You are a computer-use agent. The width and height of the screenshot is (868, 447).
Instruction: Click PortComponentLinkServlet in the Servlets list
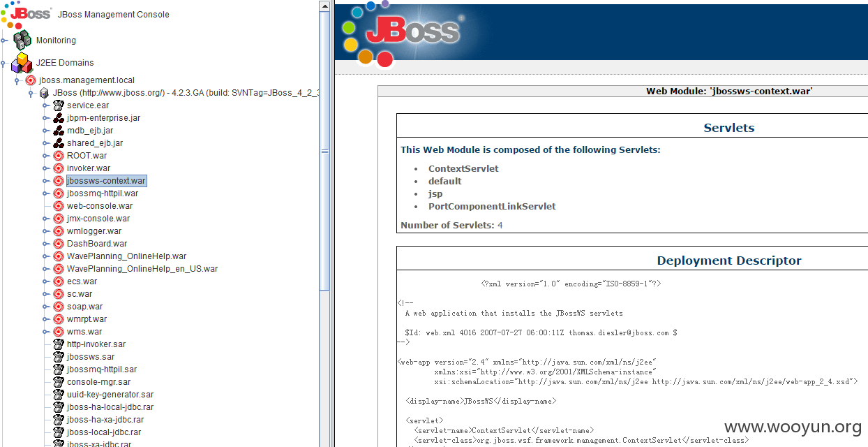[492, 206]
